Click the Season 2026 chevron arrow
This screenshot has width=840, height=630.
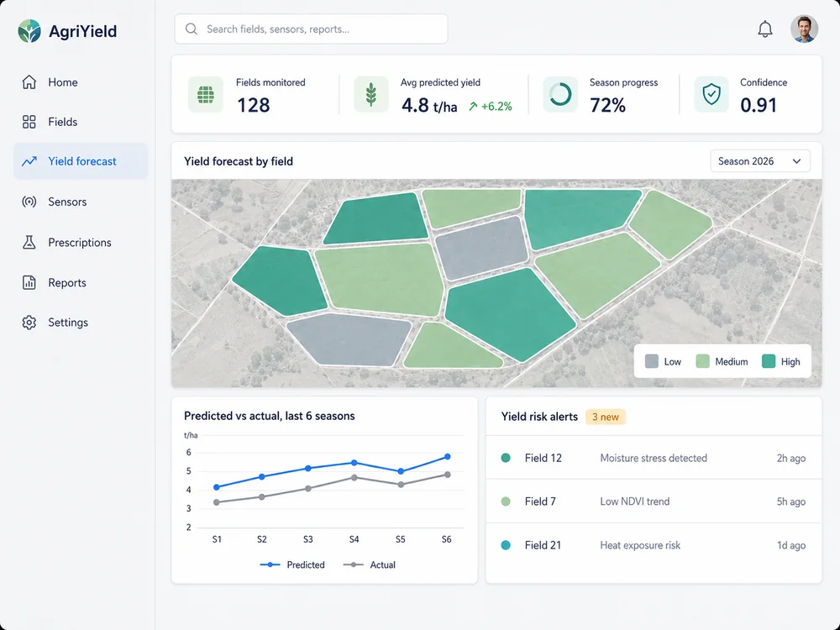click(796, 161)
